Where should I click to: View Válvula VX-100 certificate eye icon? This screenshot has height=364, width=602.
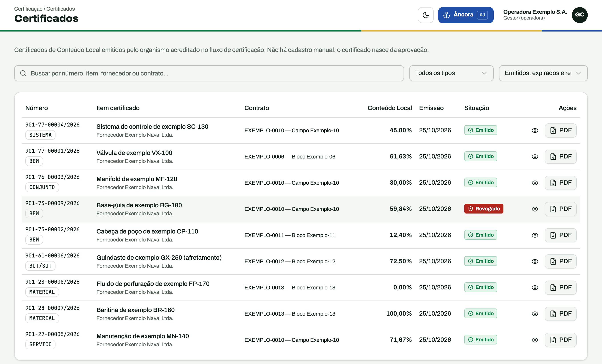(535, 157)
